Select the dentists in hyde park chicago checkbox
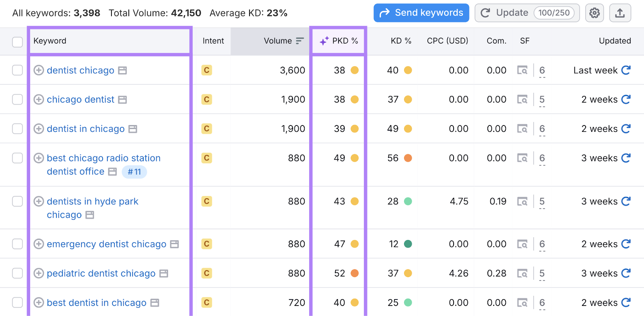 [17, 201]
